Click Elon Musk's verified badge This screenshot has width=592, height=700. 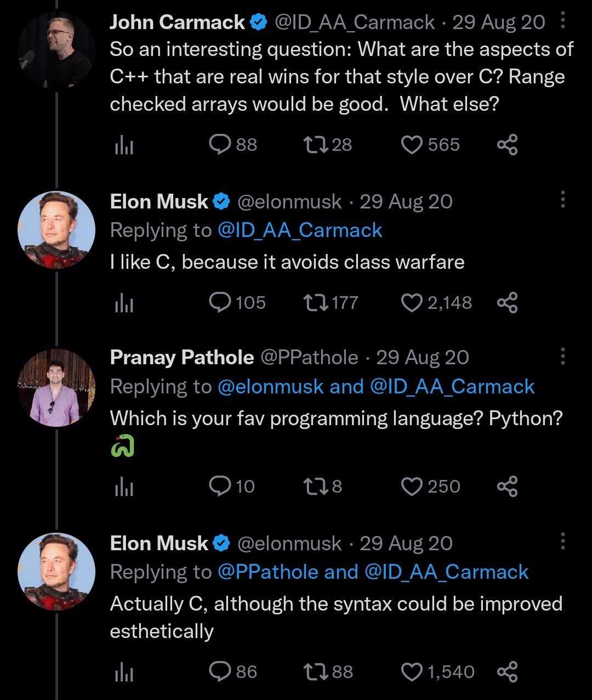click(220, 201)
